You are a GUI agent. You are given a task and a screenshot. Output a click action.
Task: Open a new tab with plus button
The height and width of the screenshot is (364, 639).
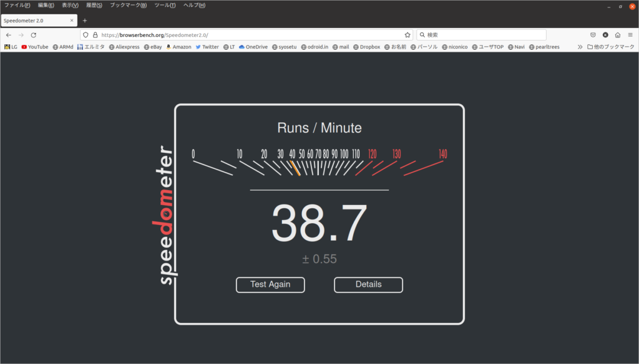(85, 21)
